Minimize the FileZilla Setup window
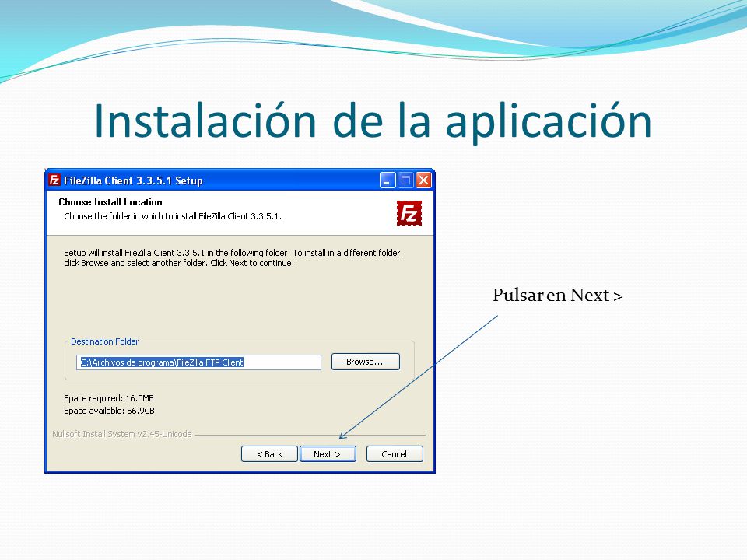The width and height of the screenshot is (747, 560). pos(388,180)
